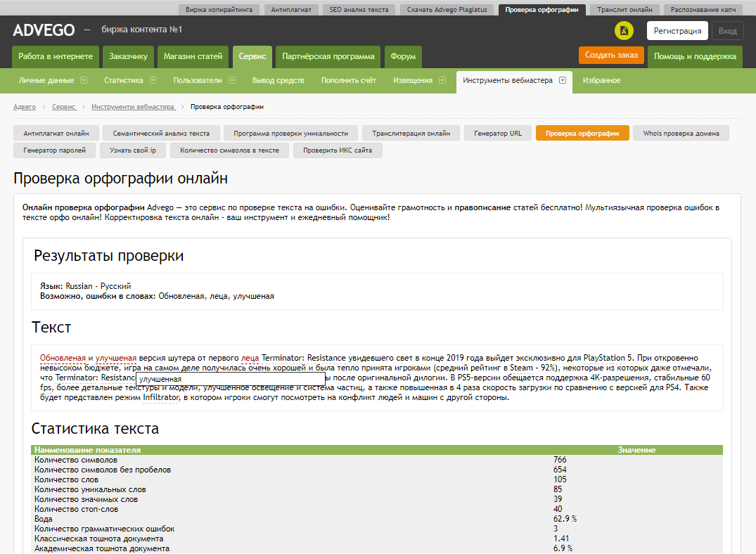The height and width of the screenshot is (554, 756).
Task: Click the yellow A profile icon
Action: 623,31
